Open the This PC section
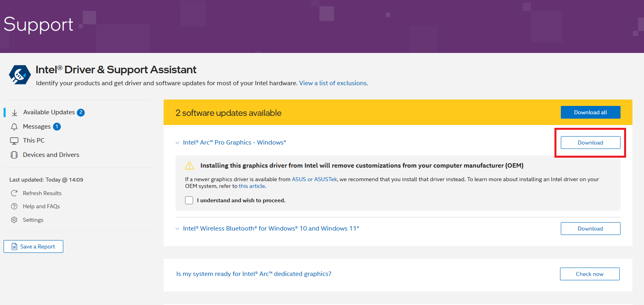 (34, 141)
